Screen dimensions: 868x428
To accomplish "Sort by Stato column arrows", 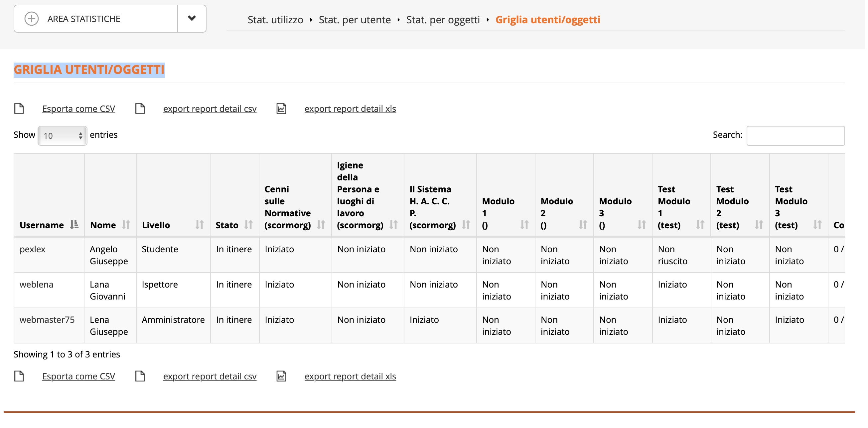I will (248, 224).
